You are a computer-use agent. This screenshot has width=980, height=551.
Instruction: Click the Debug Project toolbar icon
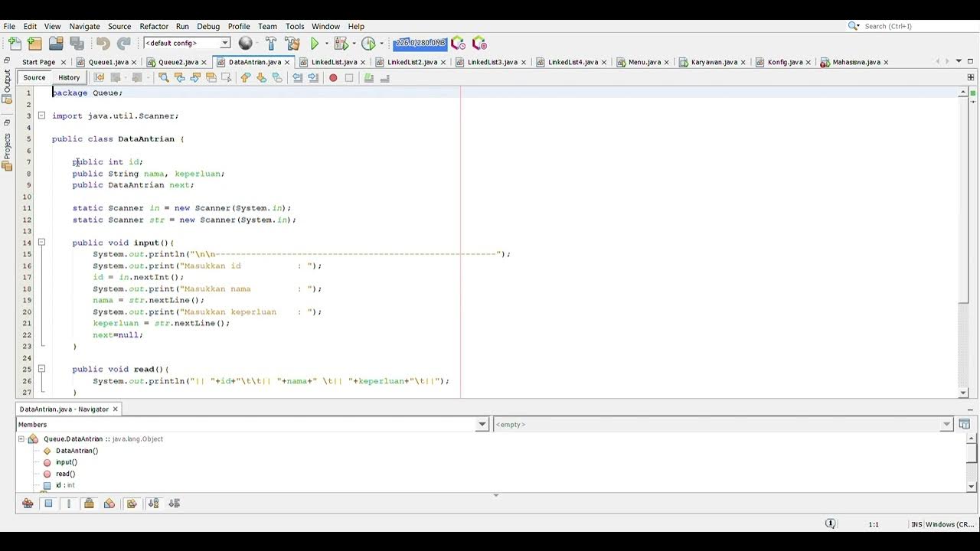pyautogui.click(x=341, y=44)
